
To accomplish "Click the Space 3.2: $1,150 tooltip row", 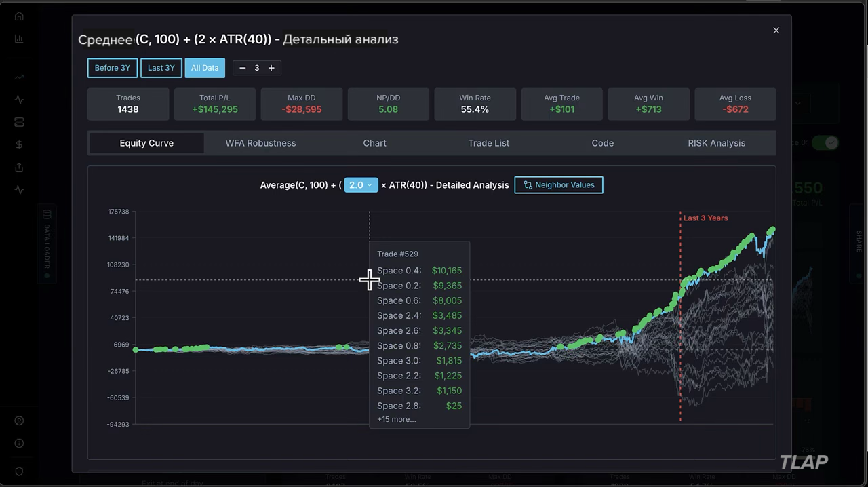I will pyautogui.click(x=419, y=391).
